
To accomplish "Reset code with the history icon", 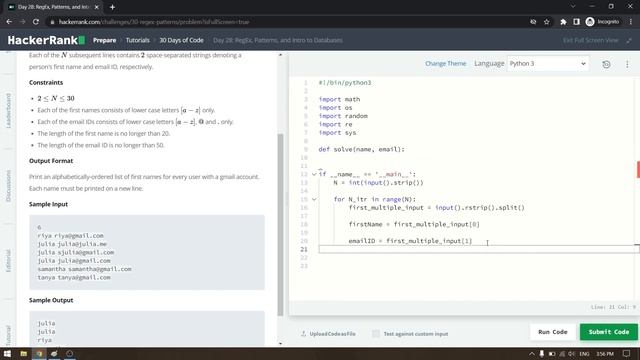I will (606, 64).
